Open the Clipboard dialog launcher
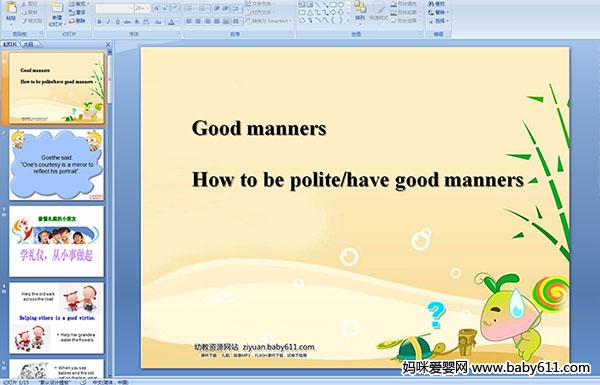 [42, 34]
